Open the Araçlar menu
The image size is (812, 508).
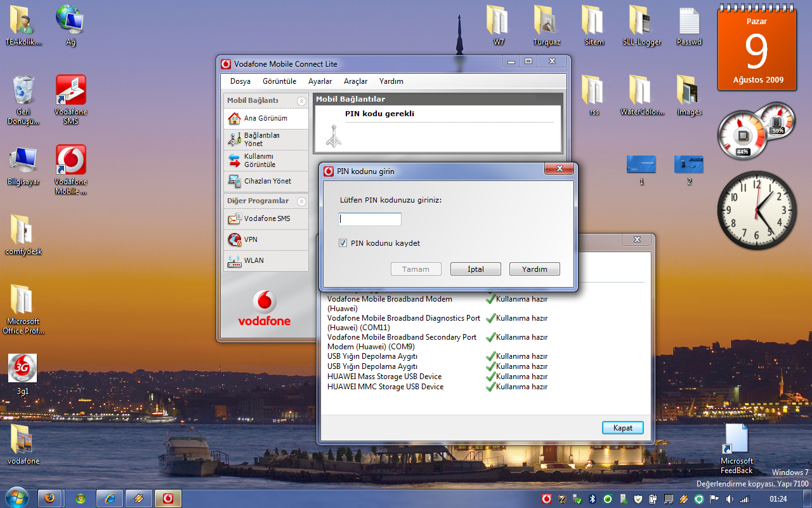(356, 81)
